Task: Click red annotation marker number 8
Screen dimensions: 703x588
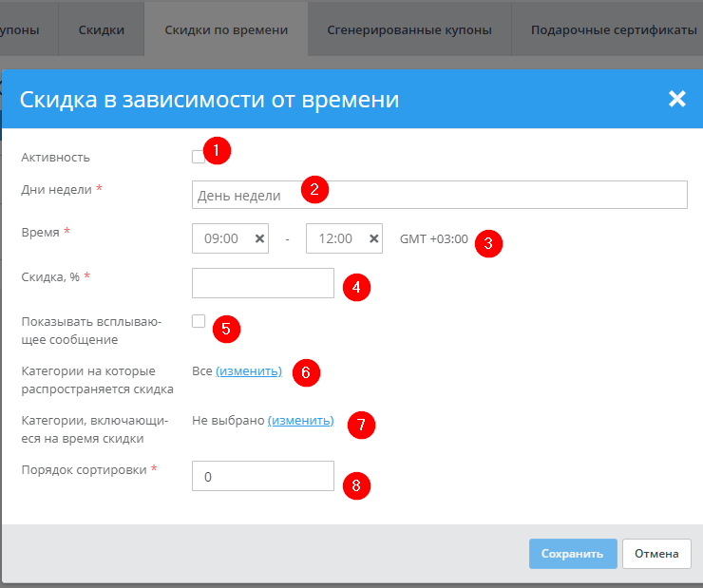Action: (356, 485)
